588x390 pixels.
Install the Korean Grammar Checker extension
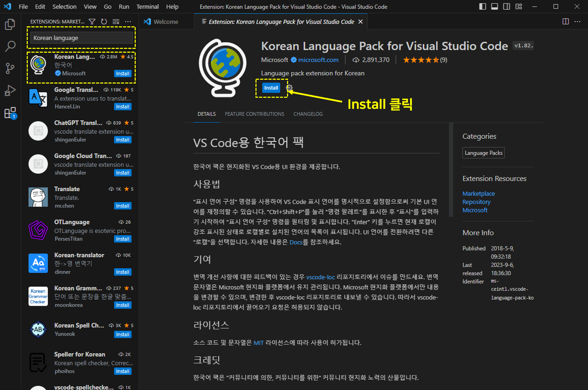[x=123, y=305]
